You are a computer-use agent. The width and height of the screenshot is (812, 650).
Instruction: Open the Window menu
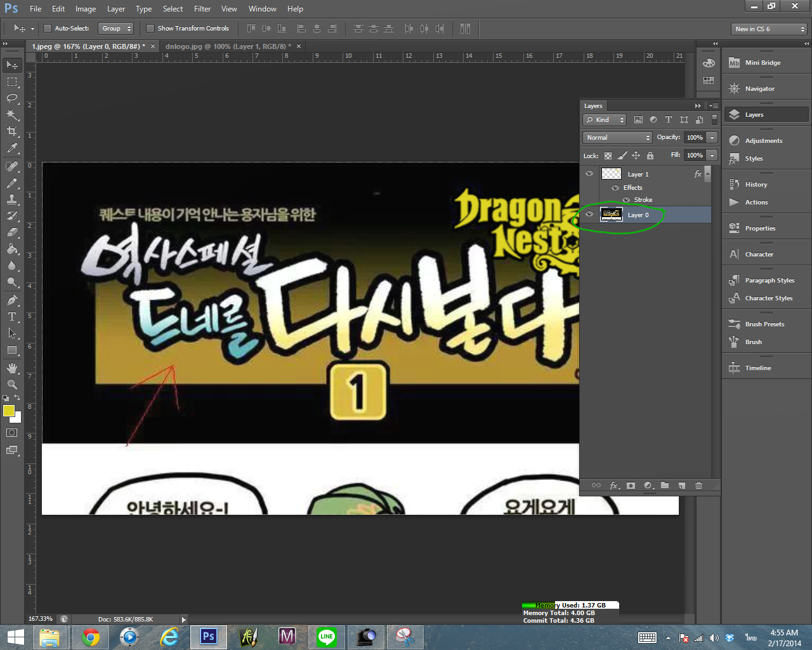(263, 9)
